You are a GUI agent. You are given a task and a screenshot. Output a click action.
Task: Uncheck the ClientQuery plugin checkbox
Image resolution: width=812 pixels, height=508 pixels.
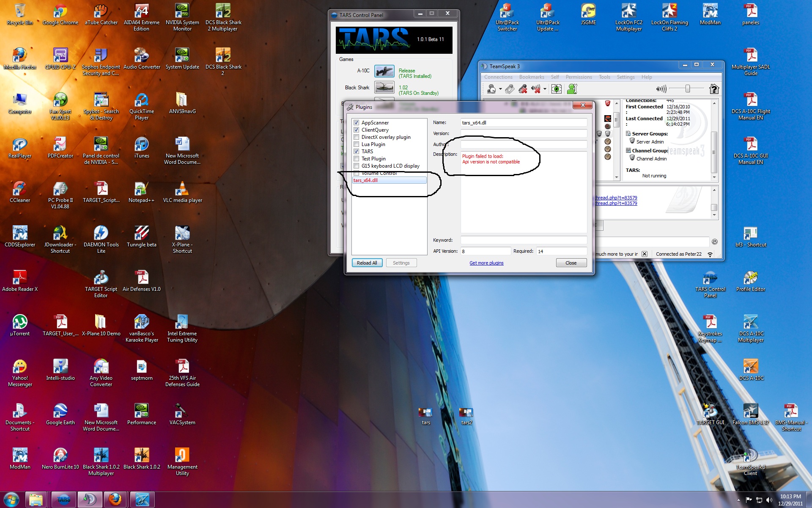tap(357, 130)
